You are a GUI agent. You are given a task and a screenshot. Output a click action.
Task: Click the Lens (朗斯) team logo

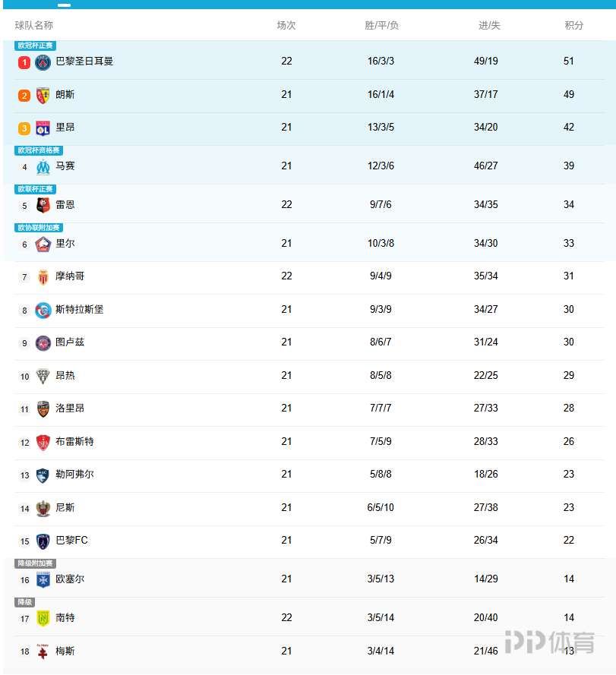43,96
